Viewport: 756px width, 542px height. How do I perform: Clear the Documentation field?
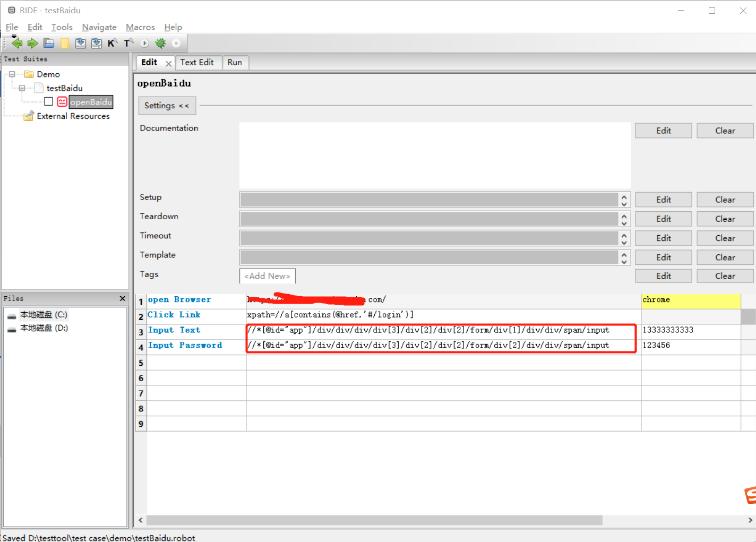click(725, 130)
